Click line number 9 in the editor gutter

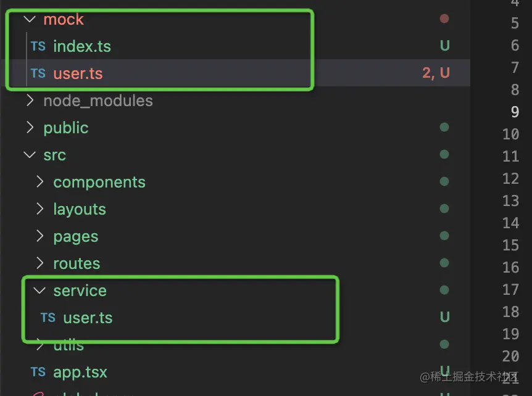[515, 112]
